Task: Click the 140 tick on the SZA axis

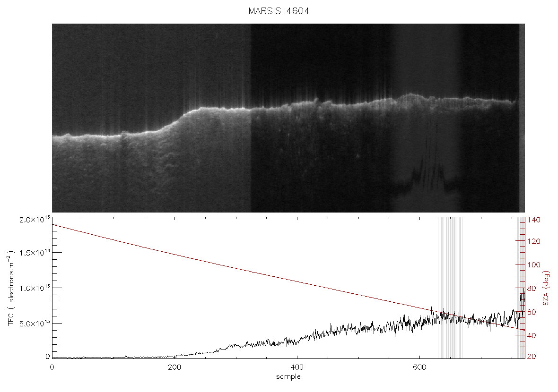Action: tap(534, 220)
